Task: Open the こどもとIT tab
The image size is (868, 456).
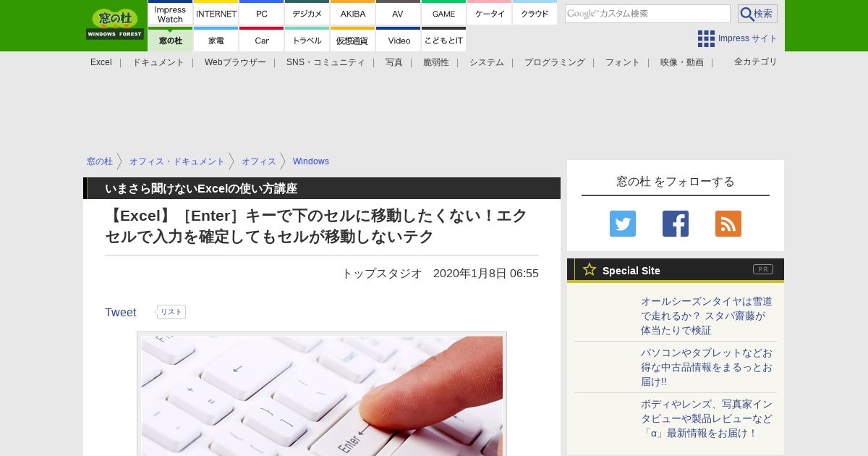Action: point(444,40)
